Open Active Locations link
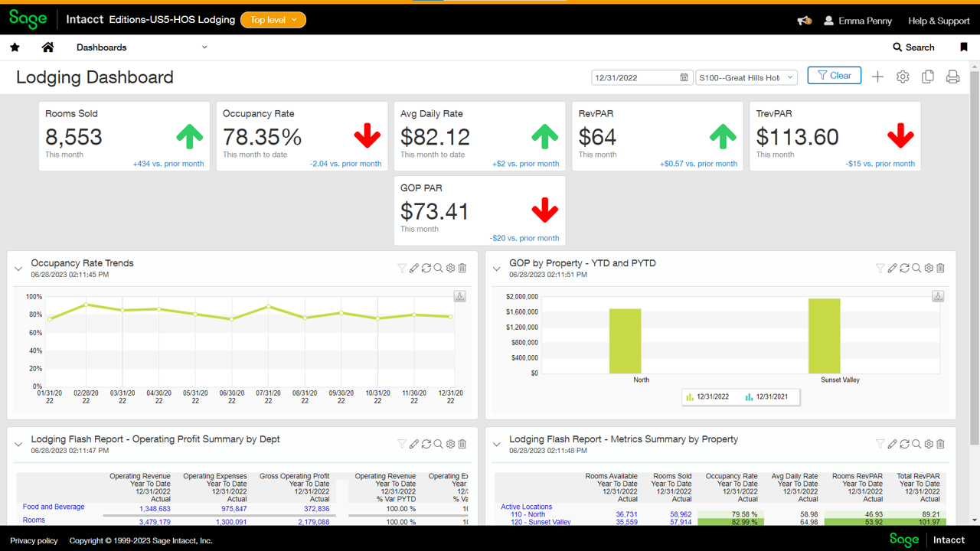 point(526,507)
